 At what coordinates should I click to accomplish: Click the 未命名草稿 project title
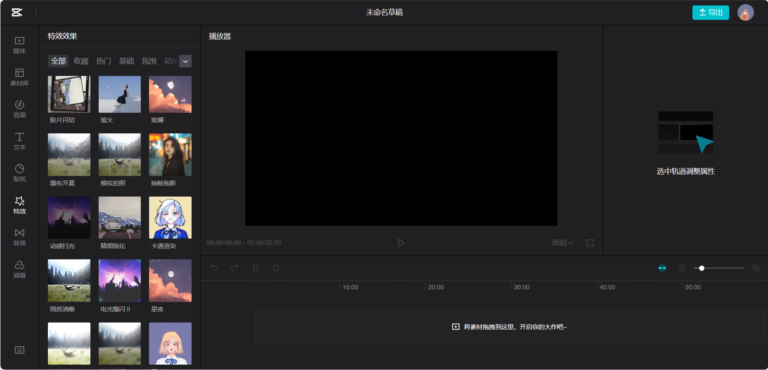(x=384, y=13)
